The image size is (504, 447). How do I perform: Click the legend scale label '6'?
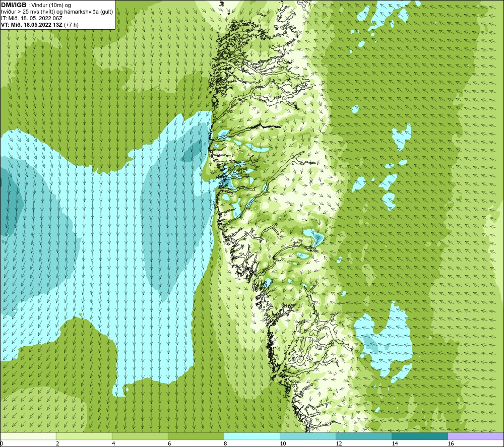click(169, 443)
